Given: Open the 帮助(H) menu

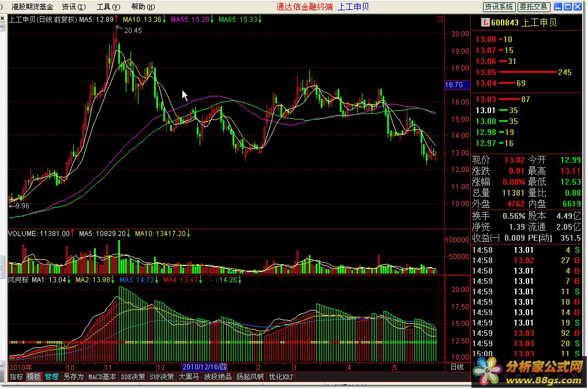Looking at the screenshot, I should (143, 7).
